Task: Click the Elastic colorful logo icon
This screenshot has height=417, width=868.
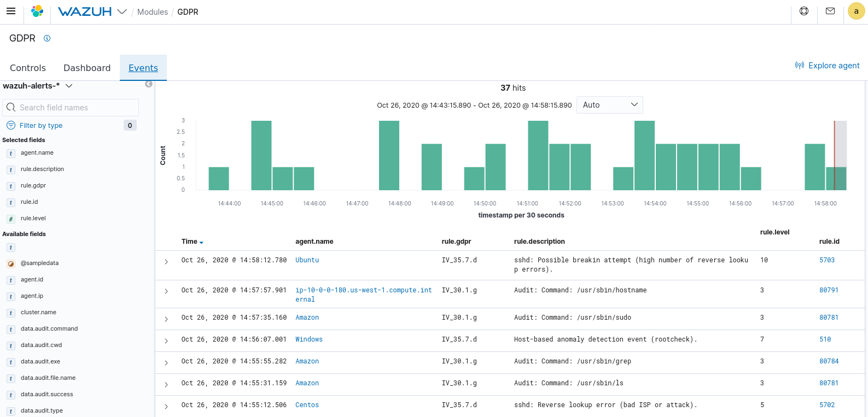Action: [37, 11]
